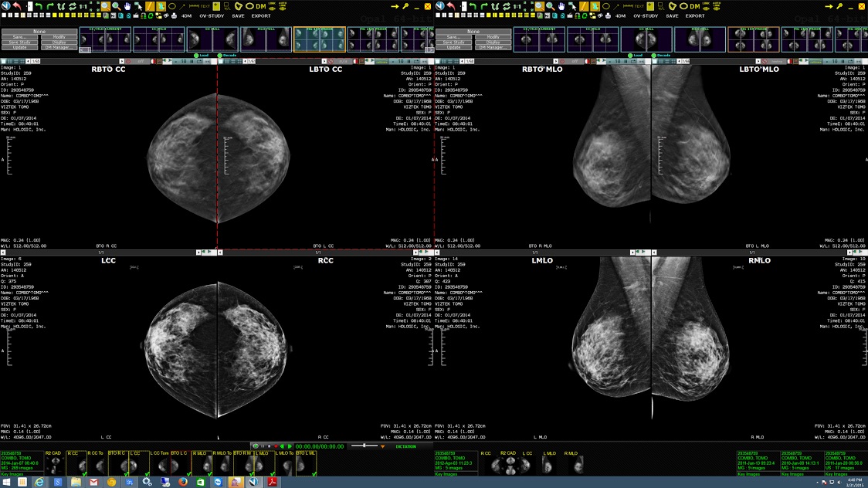This screenshot has width=868, height=488.
Task: Open the OV-STUDY menu in left toolbar
Action: (212, 15)
